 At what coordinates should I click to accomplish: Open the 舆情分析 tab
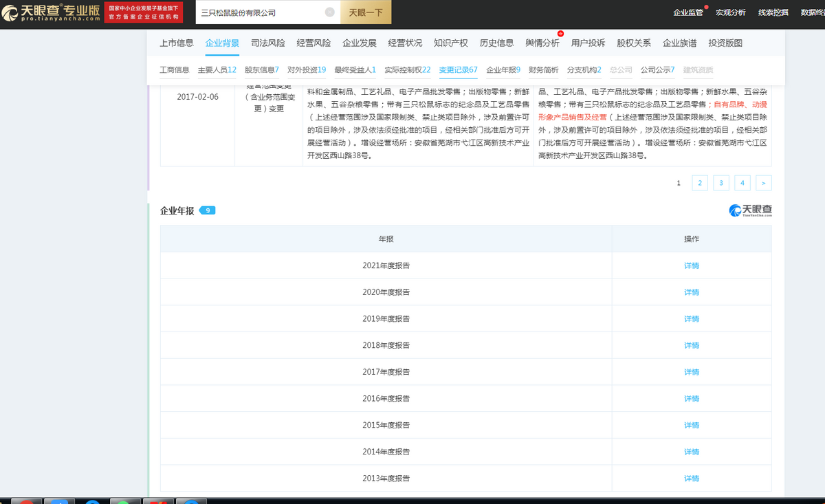coord(542,43)
